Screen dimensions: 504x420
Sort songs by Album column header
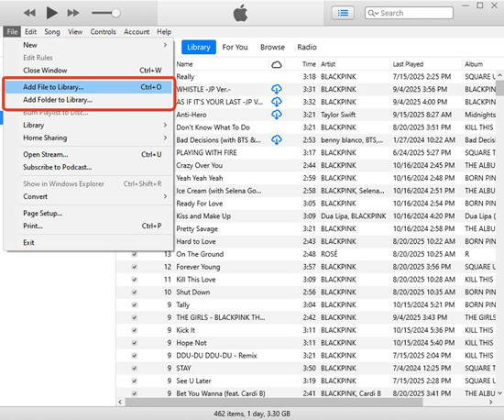[x=474, y=64]
